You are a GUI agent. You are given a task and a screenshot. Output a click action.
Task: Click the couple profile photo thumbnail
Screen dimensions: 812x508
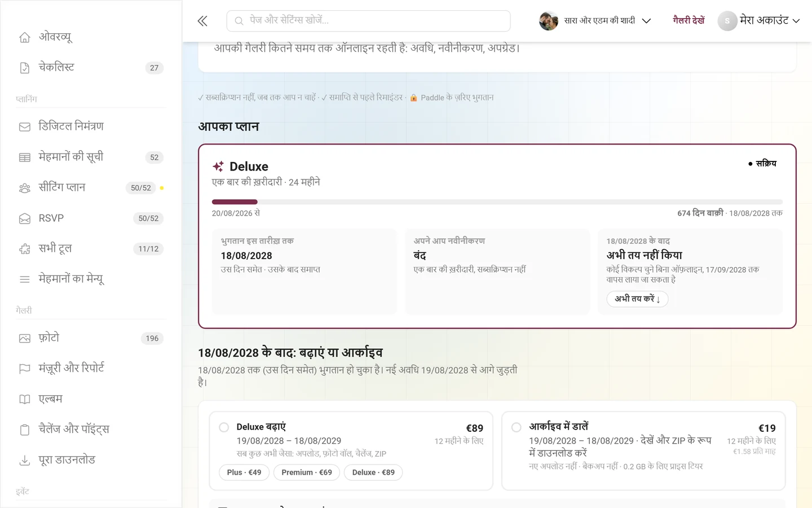tap(549, 21)
